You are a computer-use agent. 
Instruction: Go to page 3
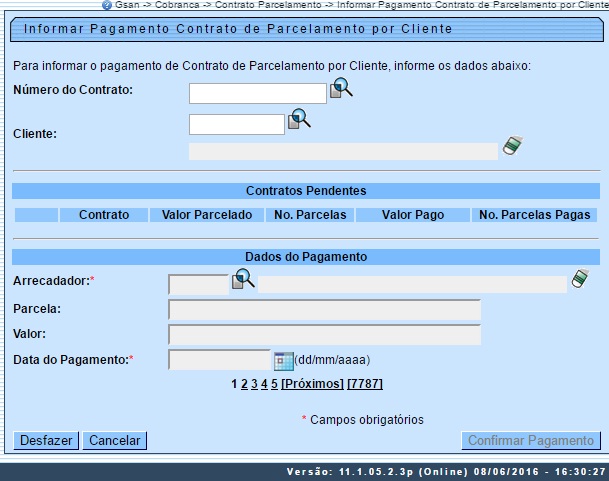[254, 384]
